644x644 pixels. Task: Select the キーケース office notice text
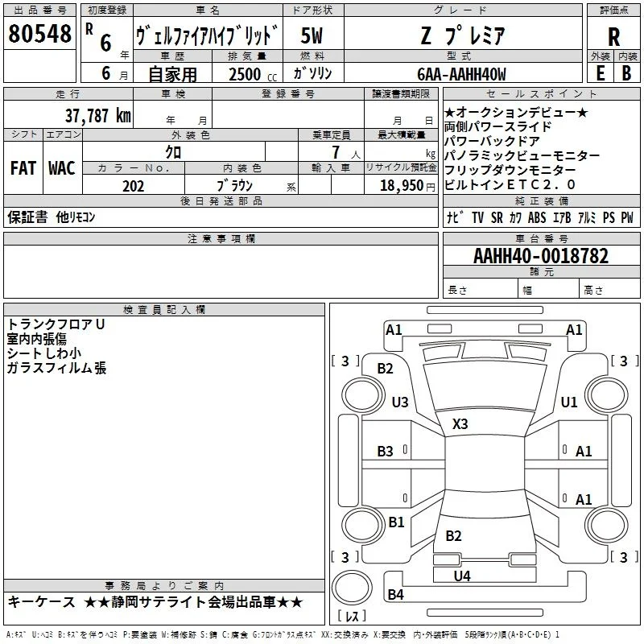tap(41, 602)
